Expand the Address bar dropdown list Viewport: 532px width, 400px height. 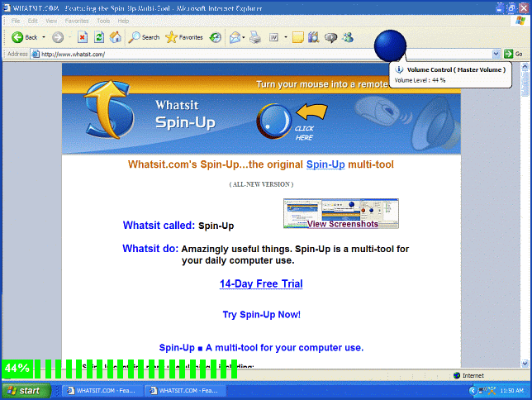click(x=496, y=54)
